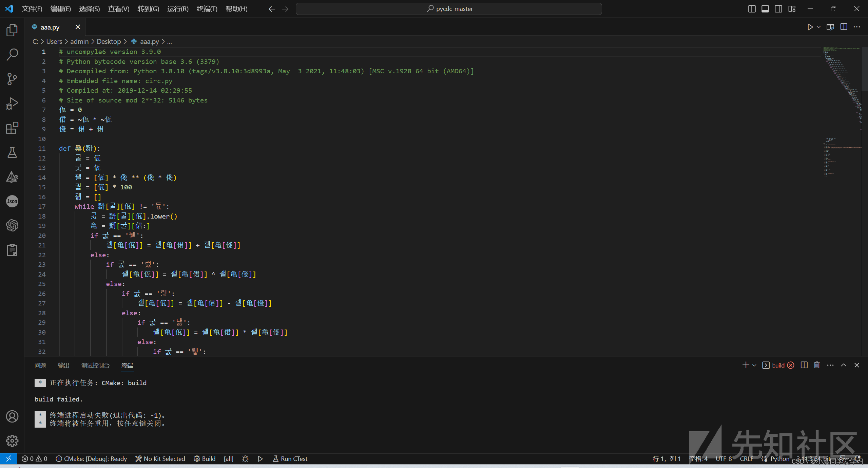Screen dimensions: 868x468
Task: Open new terminal launch profile dropdown
Action: [x=754, y=365]
